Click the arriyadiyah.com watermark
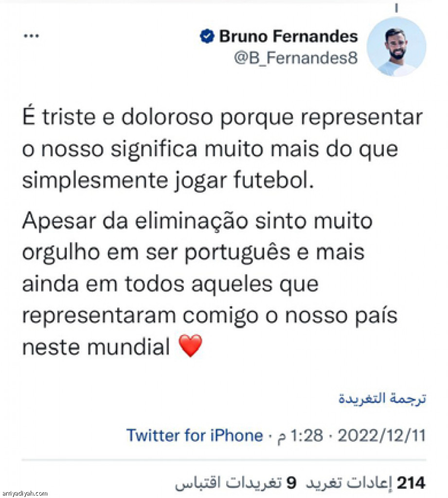Viewport: 448px width, 498px height. pyautogui.click(x=24, y=493)
